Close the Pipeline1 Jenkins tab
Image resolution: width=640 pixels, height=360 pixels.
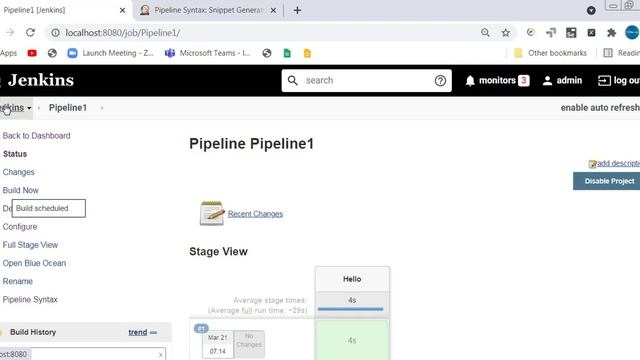122,10
